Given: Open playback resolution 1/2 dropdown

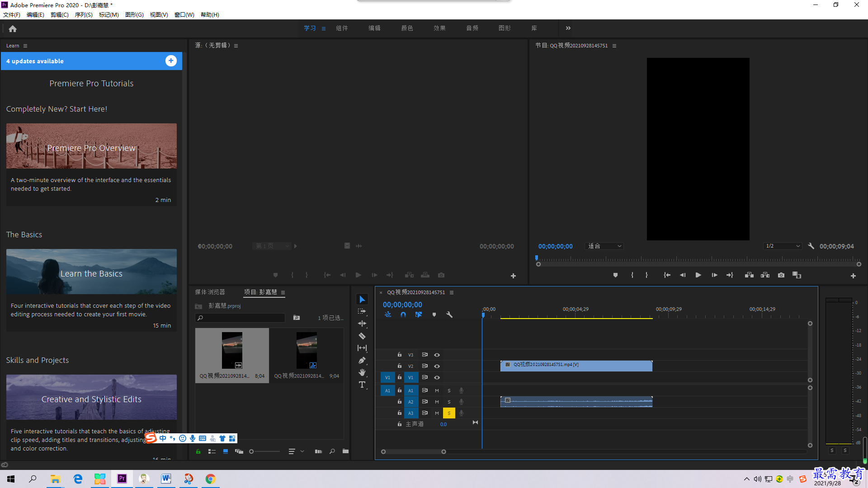Looking at the screenshot, I should [783, 246].
